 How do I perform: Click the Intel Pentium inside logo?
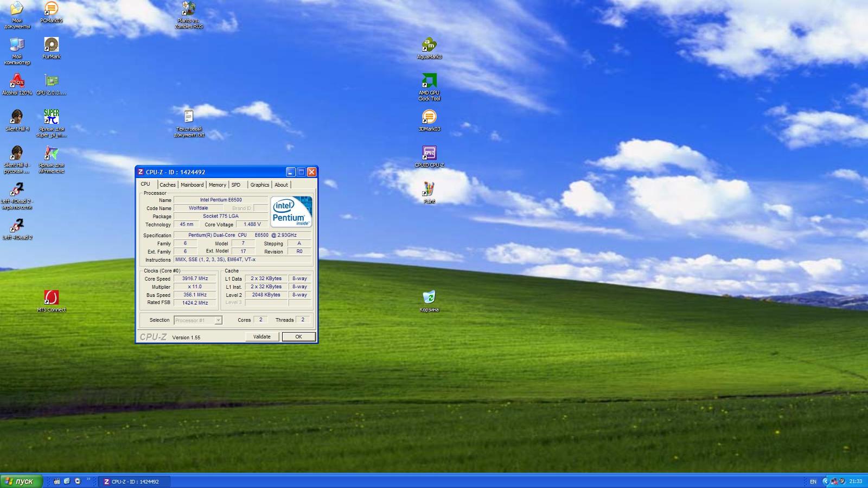click(291, 212)
